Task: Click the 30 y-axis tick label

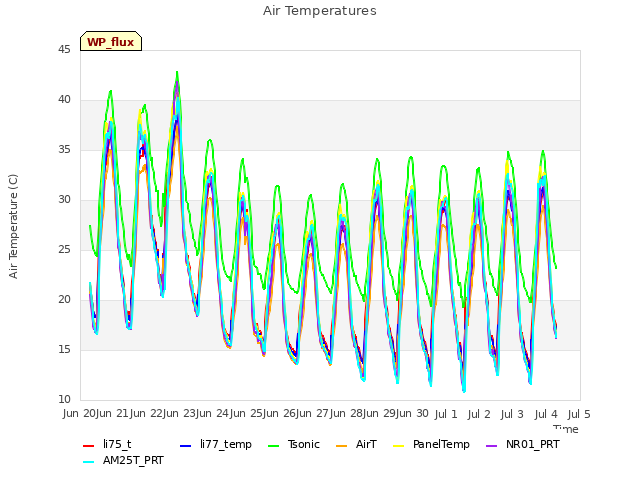Action: pos(64,200)
